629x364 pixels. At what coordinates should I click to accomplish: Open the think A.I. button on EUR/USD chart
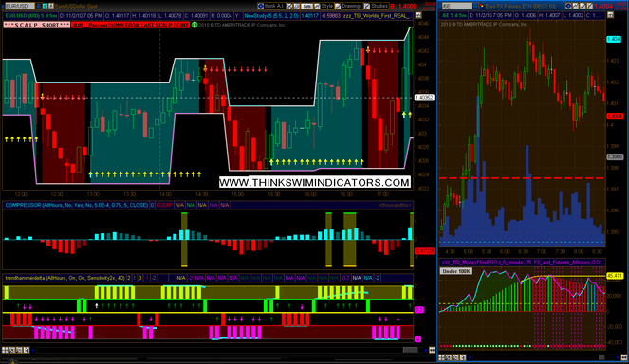pos(271,6)
